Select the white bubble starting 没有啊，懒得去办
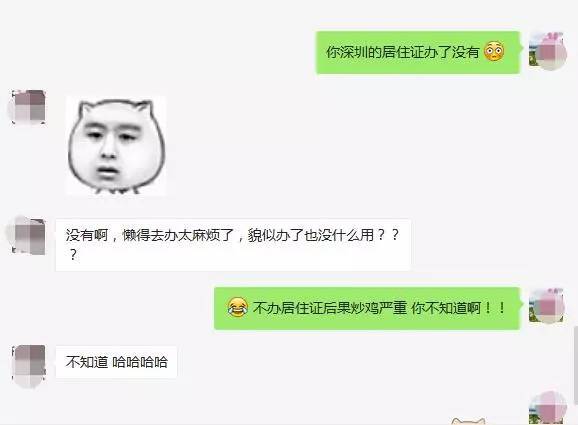 click(233, 245)
